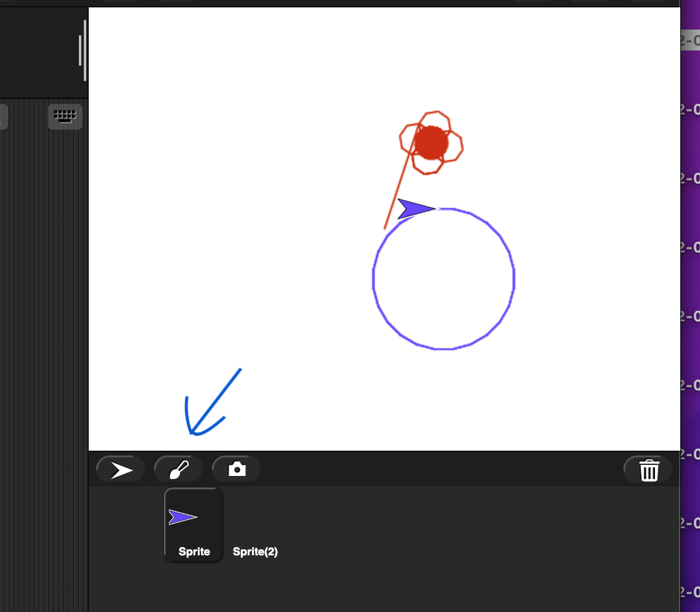
Task: Paint a new sprite with the brush
Action: click(x=178, y=470)
